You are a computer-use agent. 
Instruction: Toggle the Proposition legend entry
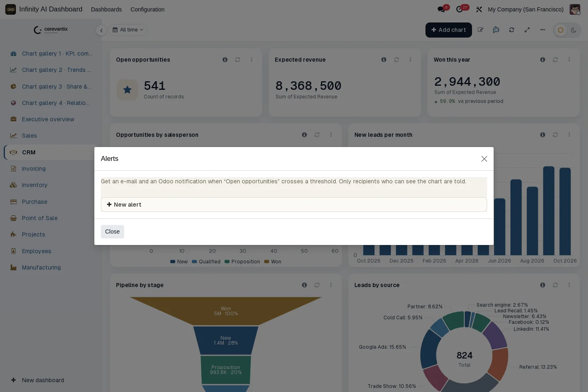(242, 262)
